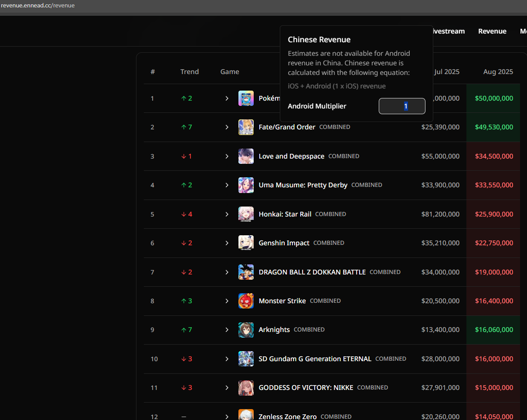527x420 pixels.
Task: Click the Monster Strike game icon
Action: [246, 301]
